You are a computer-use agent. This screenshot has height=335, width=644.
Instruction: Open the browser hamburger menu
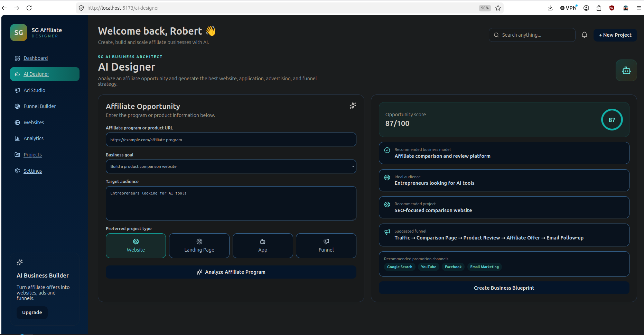(639, 8)
